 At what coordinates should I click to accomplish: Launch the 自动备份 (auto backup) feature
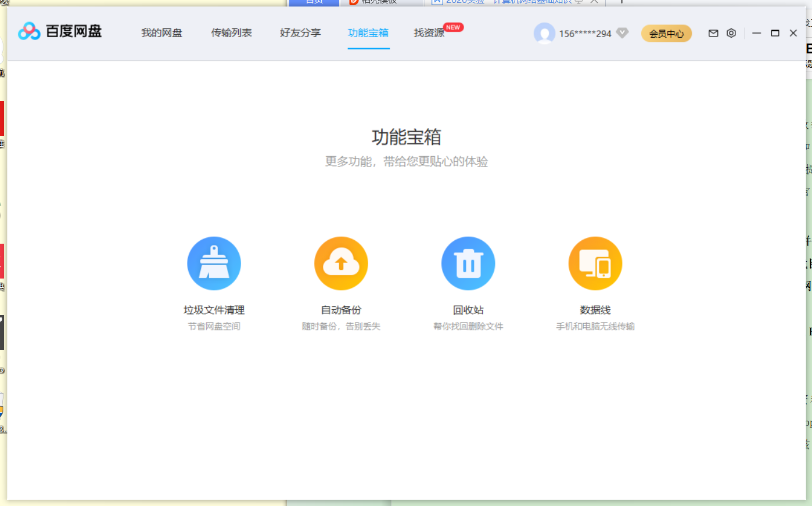341,263
